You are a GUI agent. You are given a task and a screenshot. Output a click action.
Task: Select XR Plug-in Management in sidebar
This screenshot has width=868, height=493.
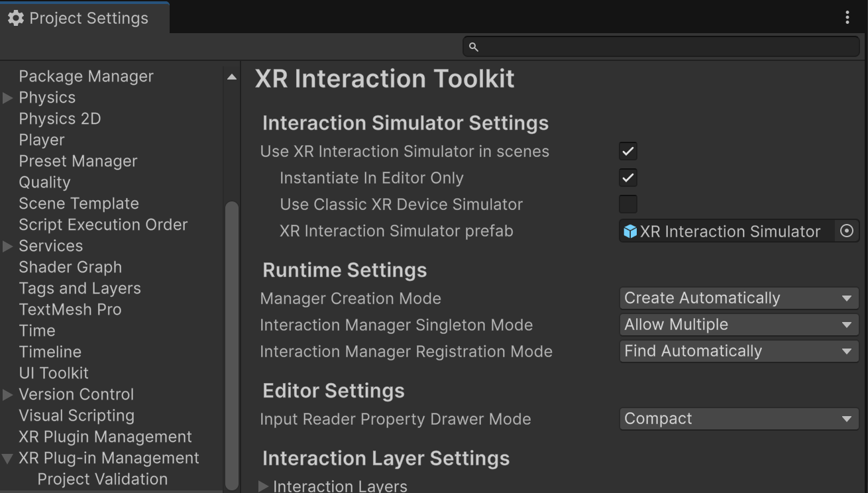109,458
